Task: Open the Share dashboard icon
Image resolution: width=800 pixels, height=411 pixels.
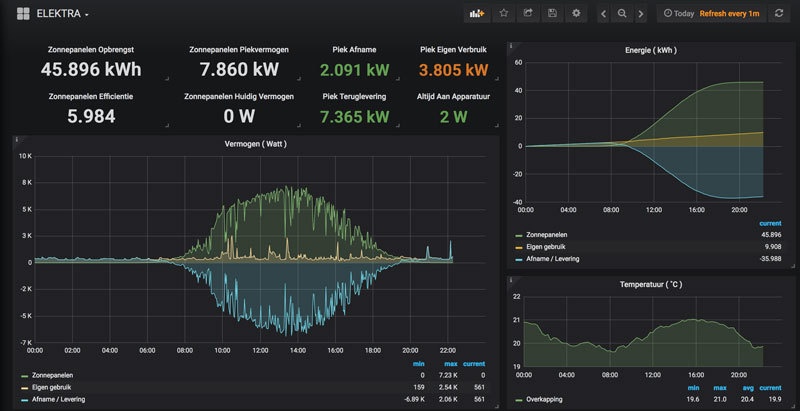Action: (x=528, y=14)
